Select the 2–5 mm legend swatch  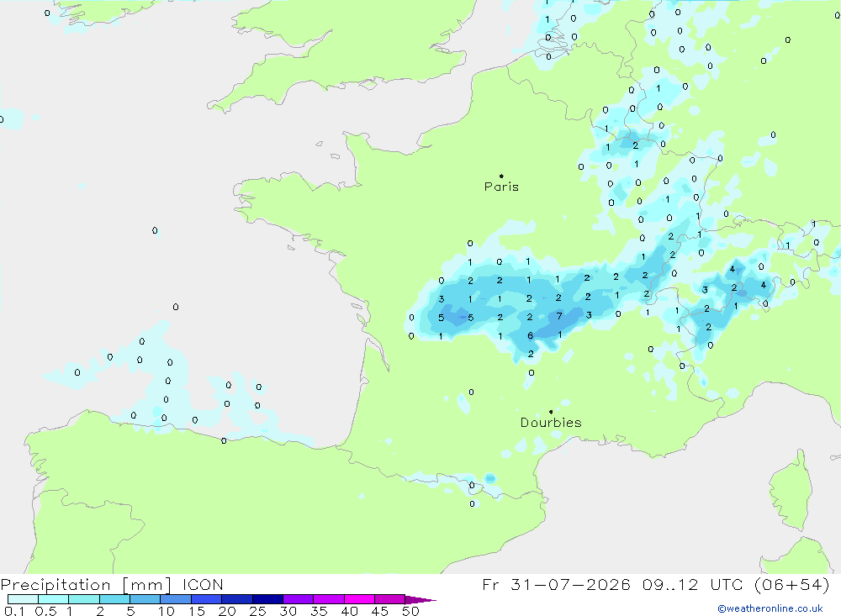pyautogui.click(x=114, y=599)
